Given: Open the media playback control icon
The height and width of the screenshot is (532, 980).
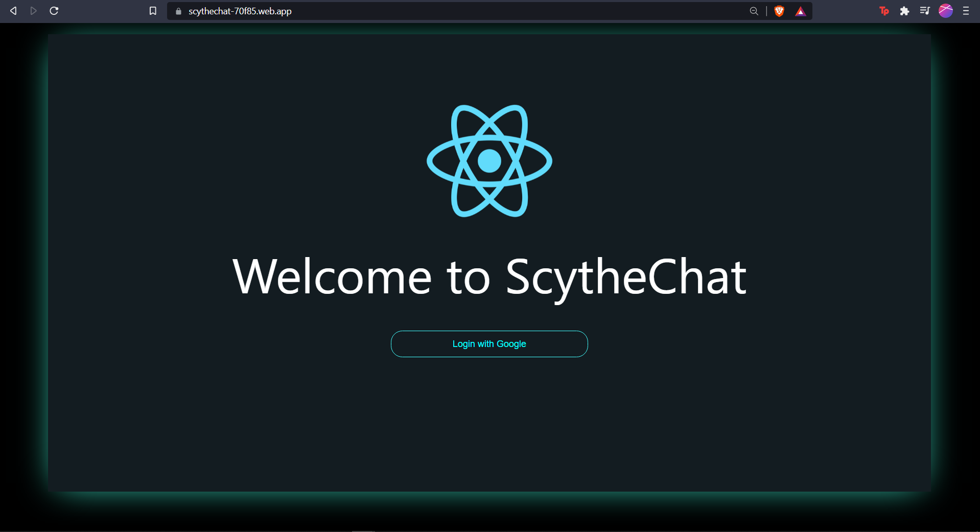Looking at the screenshot, I should pyautogui.click(x=924, y=11).
